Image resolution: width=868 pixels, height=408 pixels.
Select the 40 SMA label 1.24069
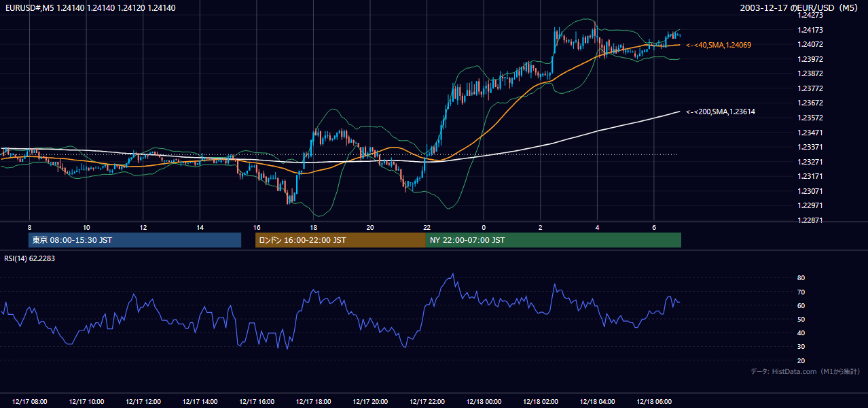pos(719,45)
